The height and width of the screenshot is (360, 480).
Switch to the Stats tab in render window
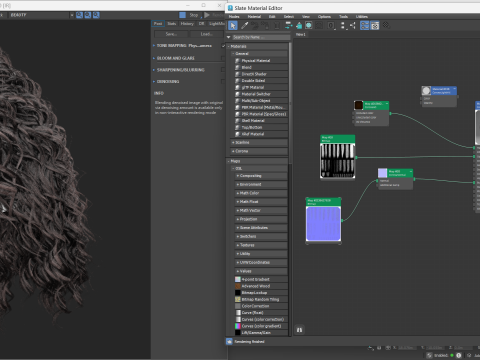172,24
